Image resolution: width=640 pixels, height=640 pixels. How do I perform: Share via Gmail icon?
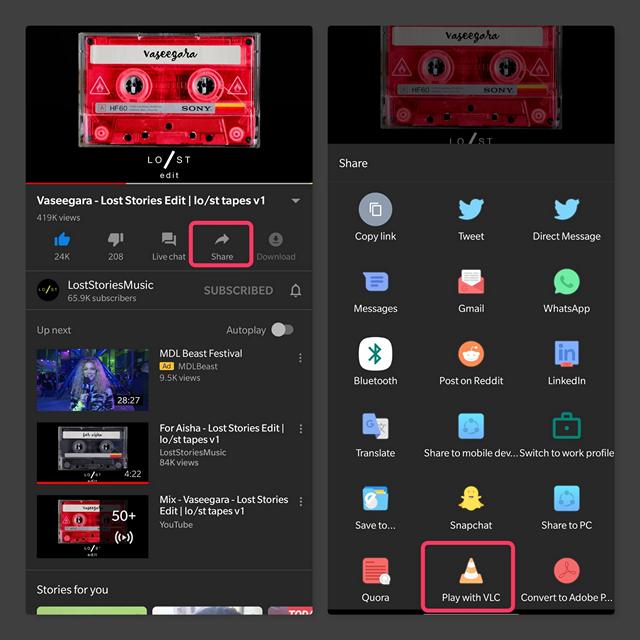coord(471,283)
